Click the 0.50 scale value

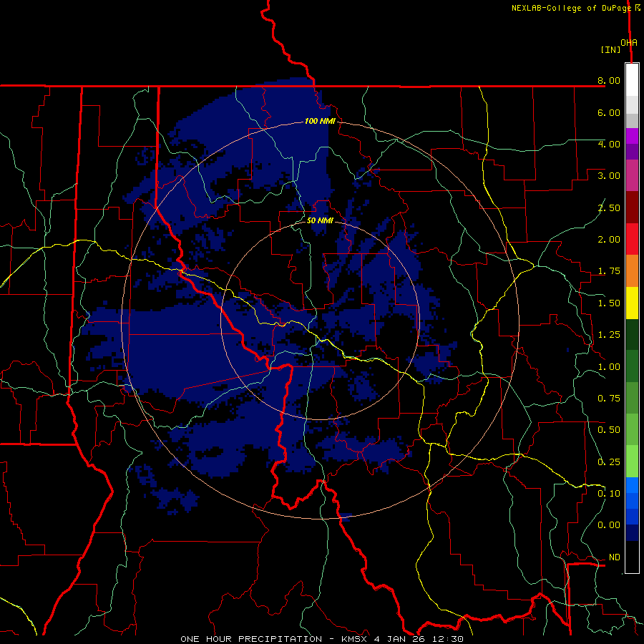coord(609,430)
